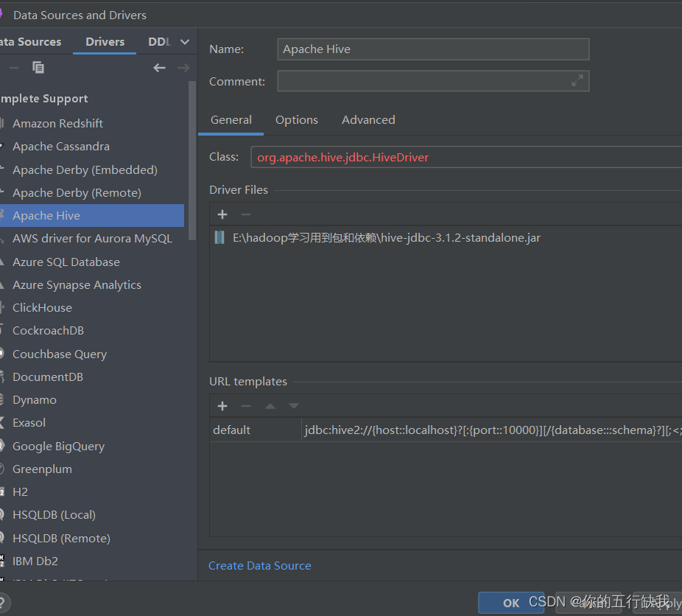Move URL template up arrow
Image resolution: width=682 pixels, height=616 pixels.
coord(270,406)
